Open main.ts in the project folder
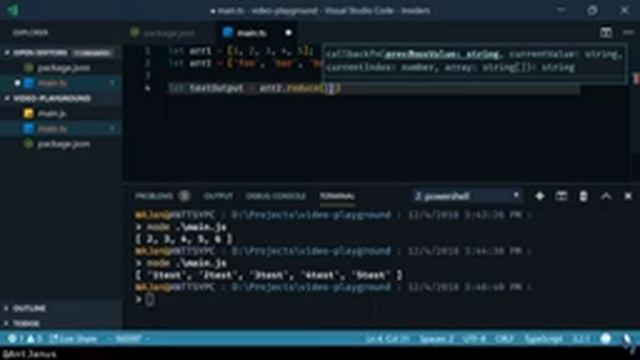Image resolution: width=640 pixels, height=360 pixels. tap(52, 129)
